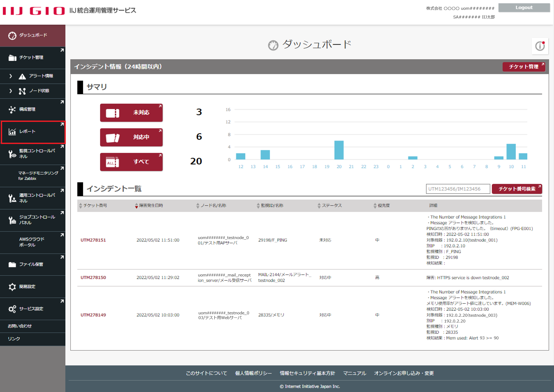Click the 未対応 summary button
Image resolution: width=554 pixels, height=392 pixels.
coord(131,113)
